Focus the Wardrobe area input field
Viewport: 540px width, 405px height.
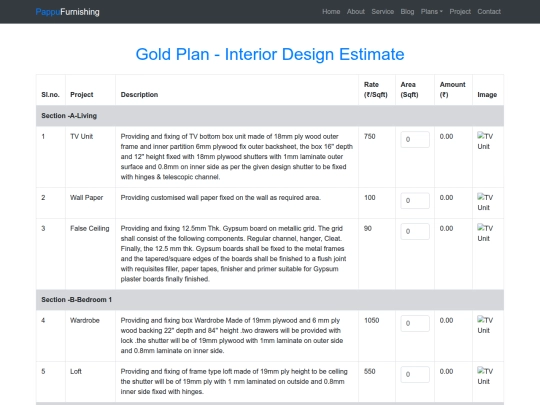pyautogui.click(x=415, y=323)
